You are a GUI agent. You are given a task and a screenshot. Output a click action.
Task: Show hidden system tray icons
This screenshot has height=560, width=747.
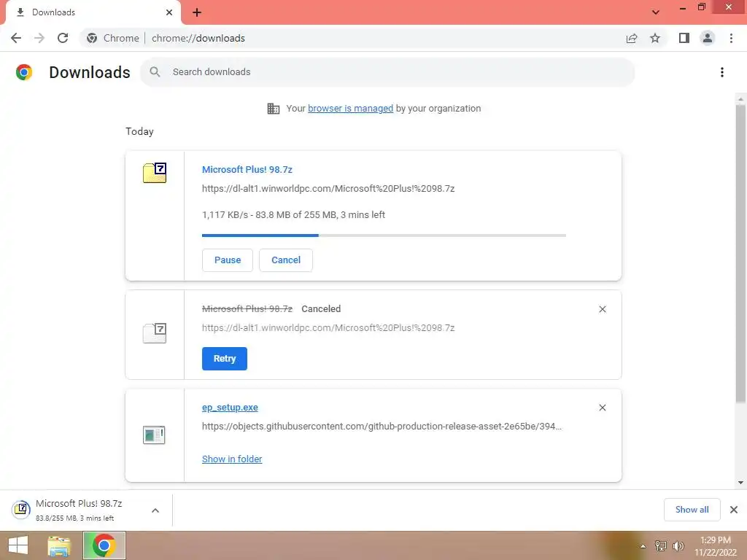point(643,546)
